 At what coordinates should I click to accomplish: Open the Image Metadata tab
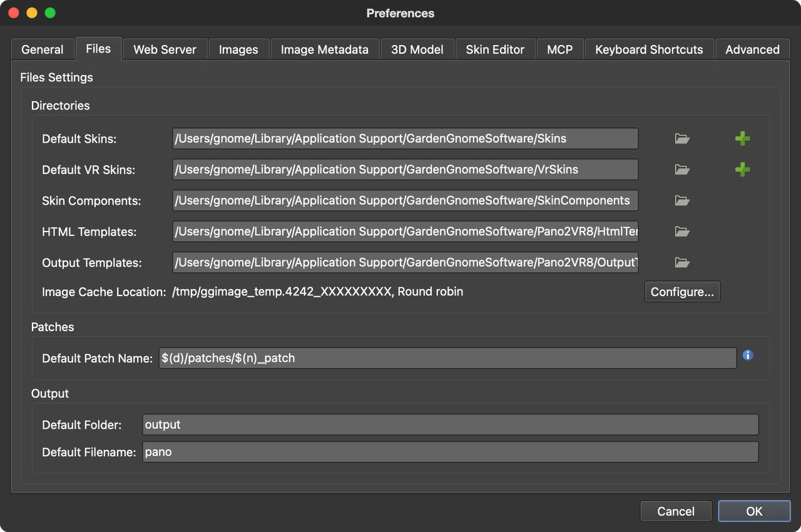click(325, 49)
